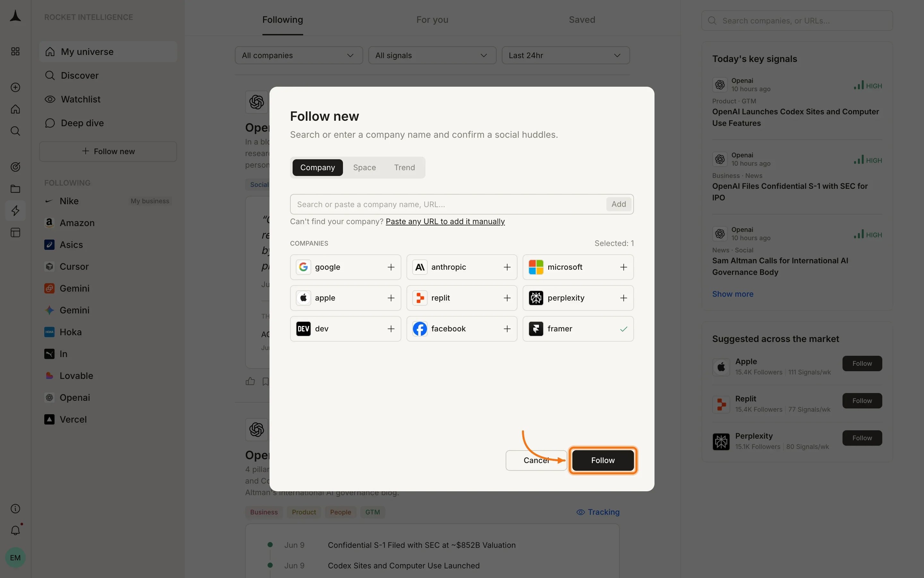Open the home icon in the left rail
Image resolution: width=924 pixels, height=578 pixels.
15,109
